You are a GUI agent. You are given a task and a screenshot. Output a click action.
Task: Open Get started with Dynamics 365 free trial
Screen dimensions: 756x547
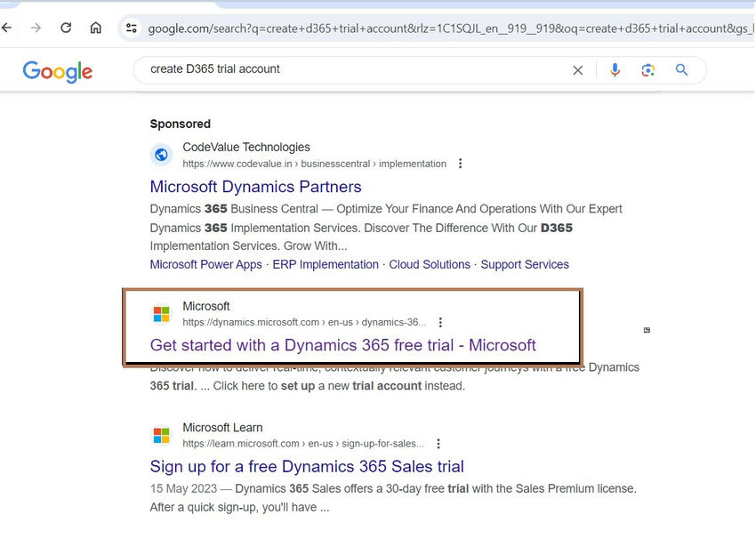(342, 345)
